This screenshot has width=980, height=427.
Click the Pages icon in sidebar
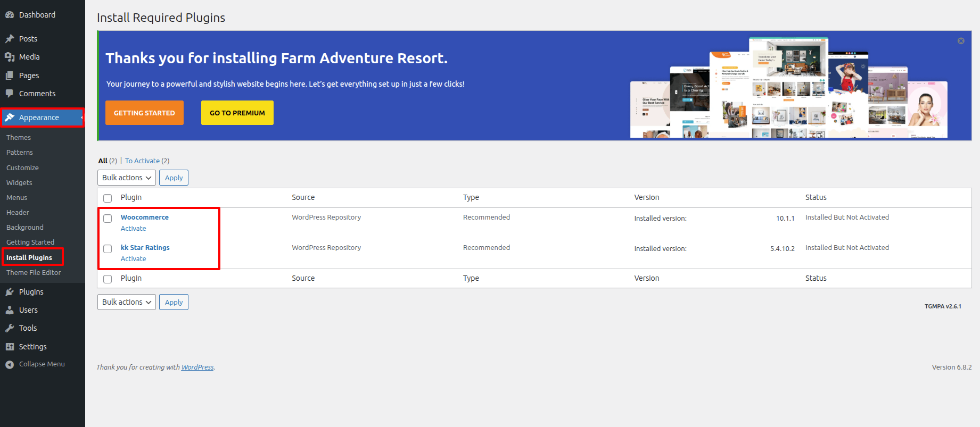coord(10,76)
